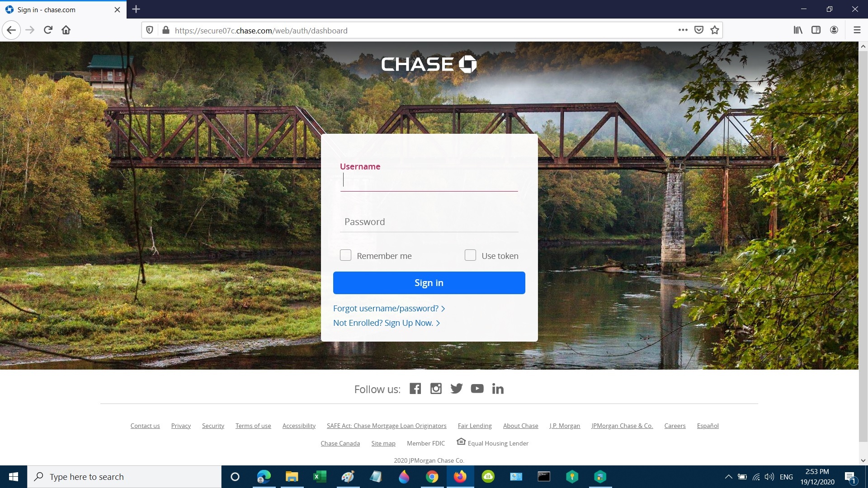This screenshot has width=868, height=488.
Task: Bookmark this page with the star icon
Action: pyautogui.click(x=715, y=30)
